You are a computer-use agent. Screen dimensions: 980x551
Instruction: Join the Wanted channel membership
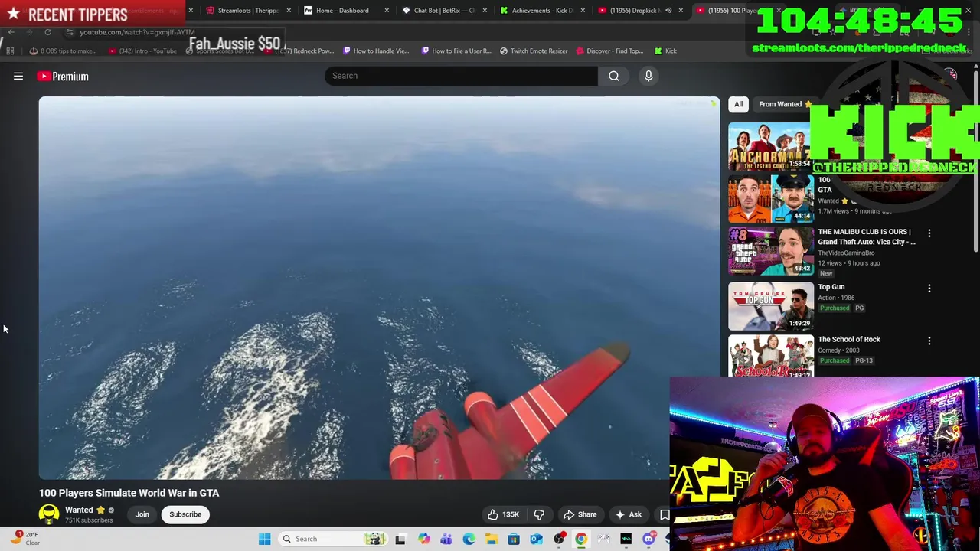[x=142, y=514]
